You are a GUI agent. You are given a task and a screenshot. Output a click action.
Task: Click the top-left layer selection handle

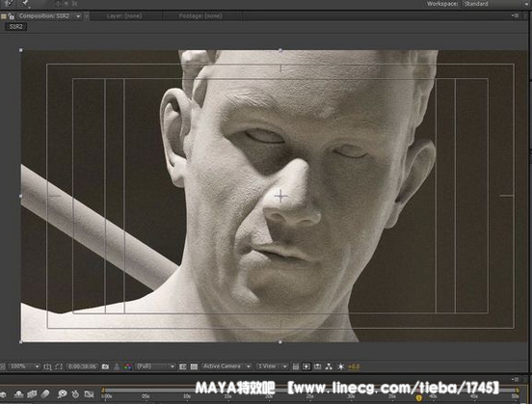click(21, 50)
